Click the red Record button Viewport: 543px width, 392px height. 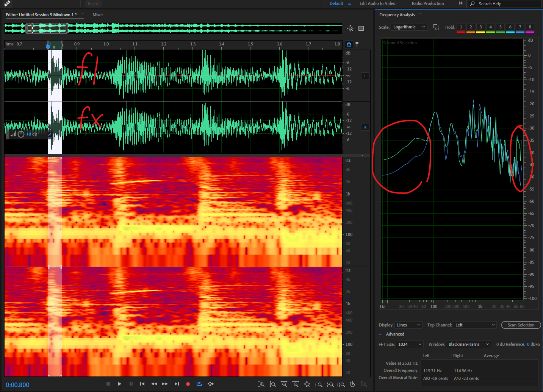pyautogui.click(x=188, y=384)
